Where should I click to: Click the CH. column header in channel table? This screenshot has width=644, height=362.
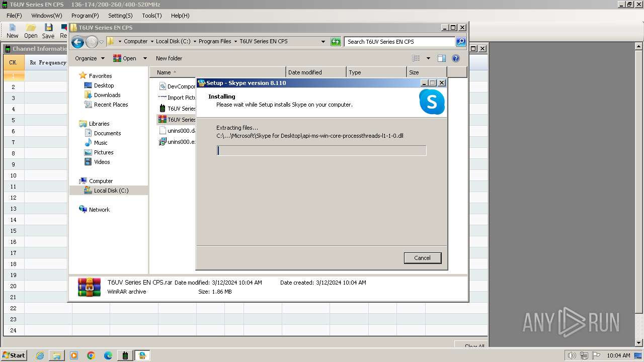tap(14, 62)
